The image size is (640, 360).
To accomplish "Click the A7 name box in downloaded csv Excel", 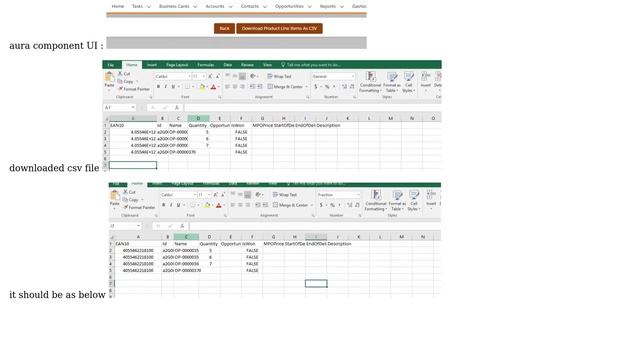I will tap(119, 107).
